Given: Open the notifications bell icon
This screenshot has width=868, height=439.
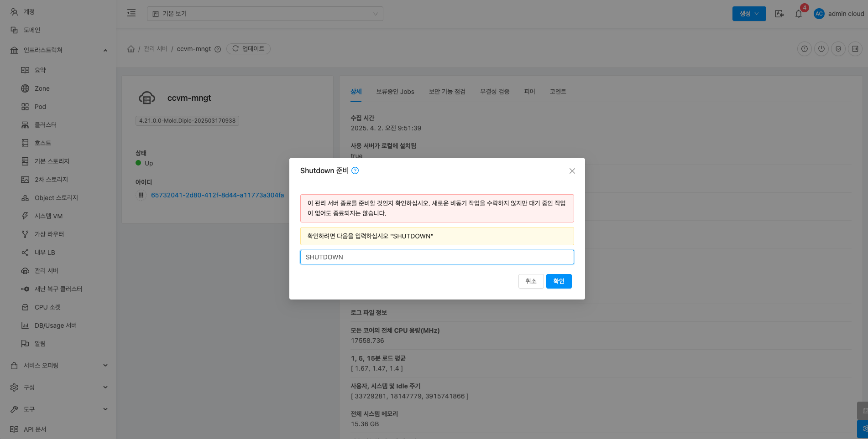Looking at the screenshot, I should point(798,14).
